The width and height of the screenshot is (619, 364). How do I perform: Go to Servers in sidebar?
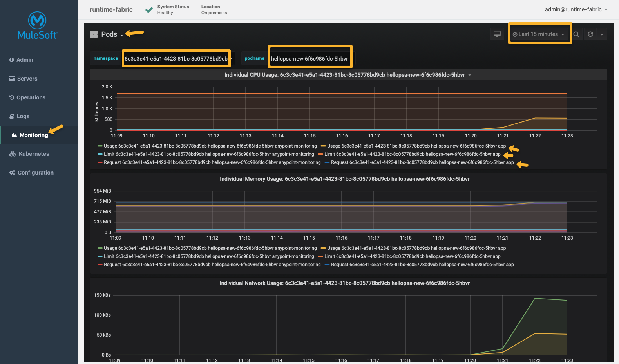coord(27,79)
